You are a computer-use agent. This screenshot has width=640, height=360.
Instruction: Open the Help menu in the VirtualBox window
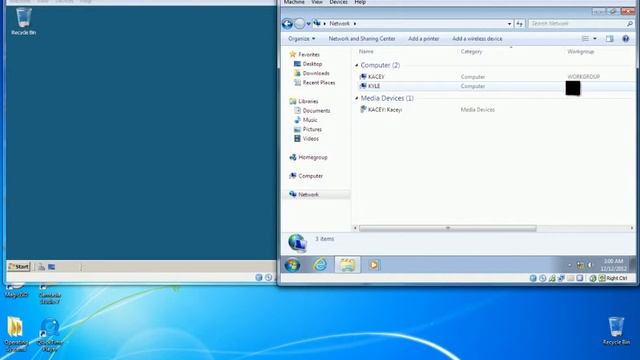coord(360,2)
